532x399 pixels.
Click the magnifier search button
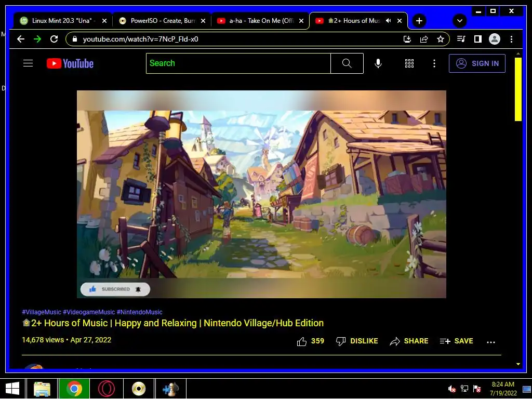pyautogui.click(x=347, y=63)
